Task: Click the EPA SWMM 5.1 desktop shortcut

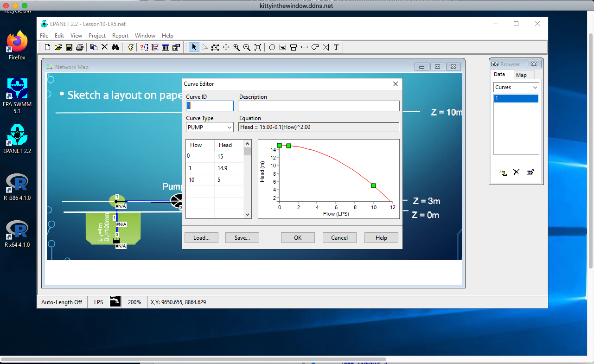Action: tap(17, 96)
